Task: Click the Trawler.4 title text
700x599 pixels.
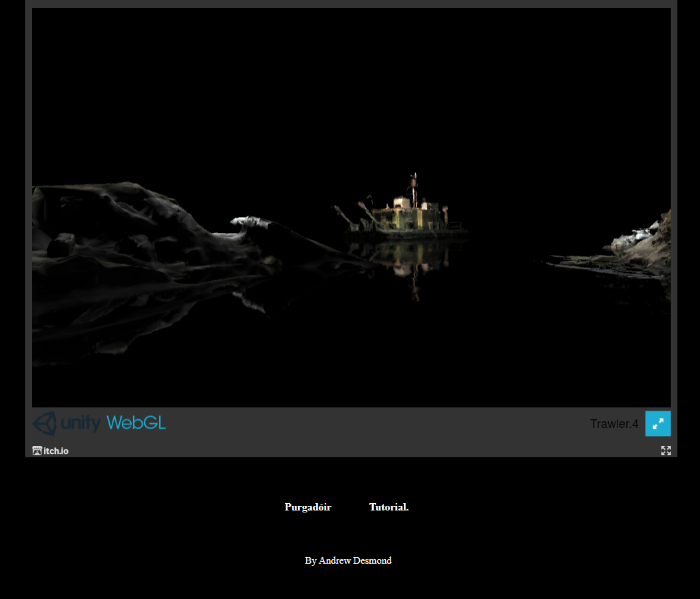Action: 614,424
